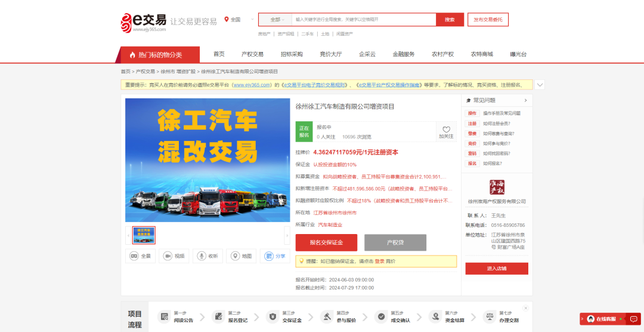Expand the important notice bar chevron
Screen dimensions: 644x332
click(539, 85)
